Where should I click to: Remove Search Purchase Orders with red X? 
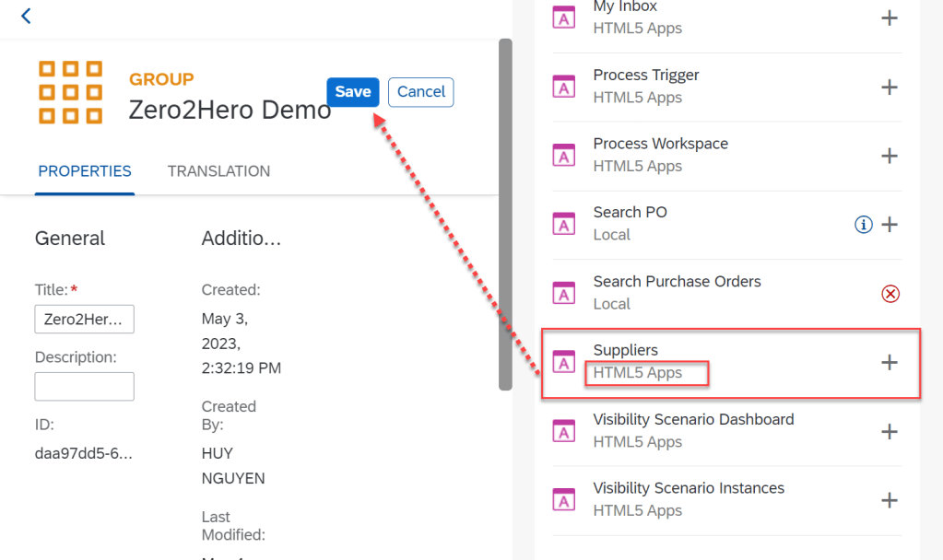[890, 294]
